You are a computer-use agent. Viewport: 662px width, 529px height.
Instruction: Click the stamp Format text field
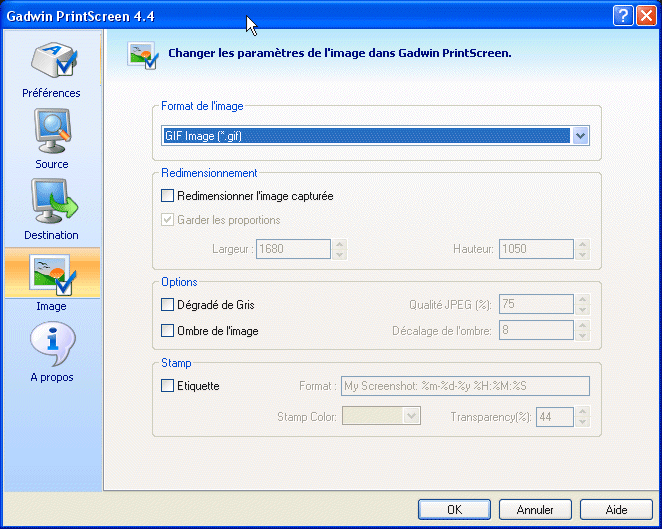465,386
